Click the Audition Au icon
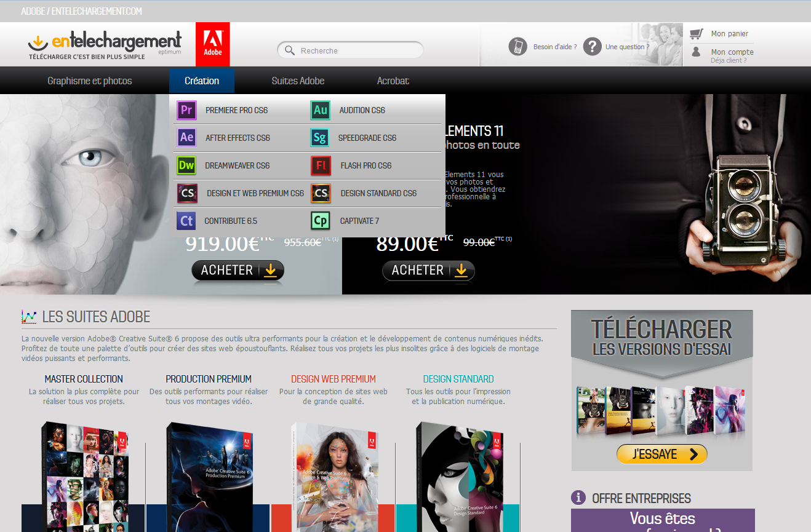Viewport: 811px width, 532px height. point(321,110)
